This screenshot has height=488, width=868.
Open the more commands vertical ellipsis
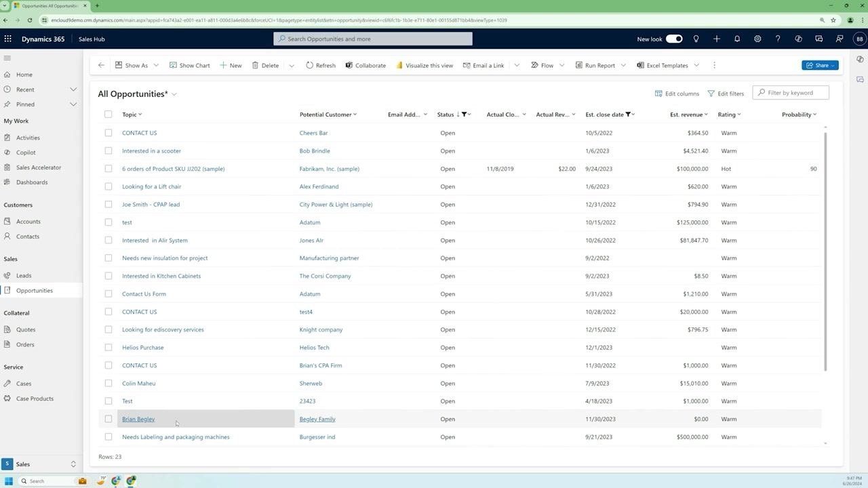click(x=714, y=65)
